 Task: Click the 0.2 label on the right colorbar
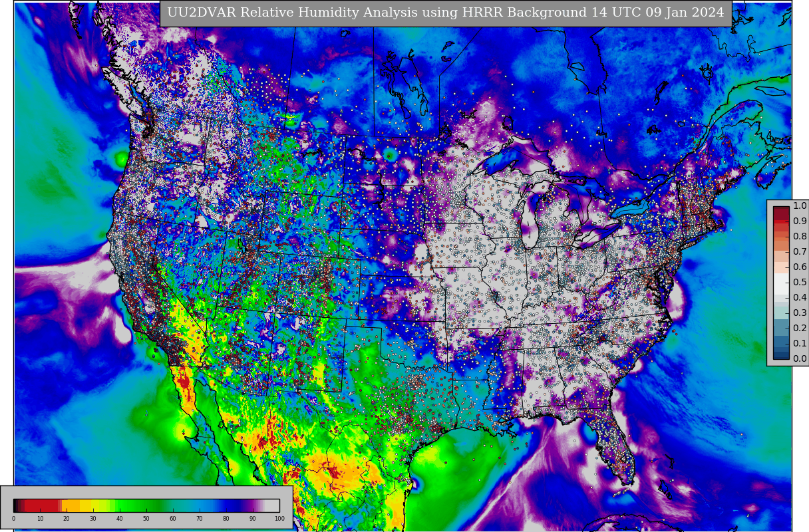click(x=800, y=328)
